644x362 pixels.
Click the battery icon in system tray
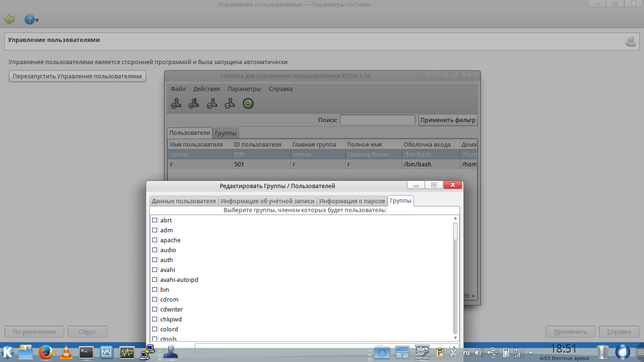coord(506,352)
